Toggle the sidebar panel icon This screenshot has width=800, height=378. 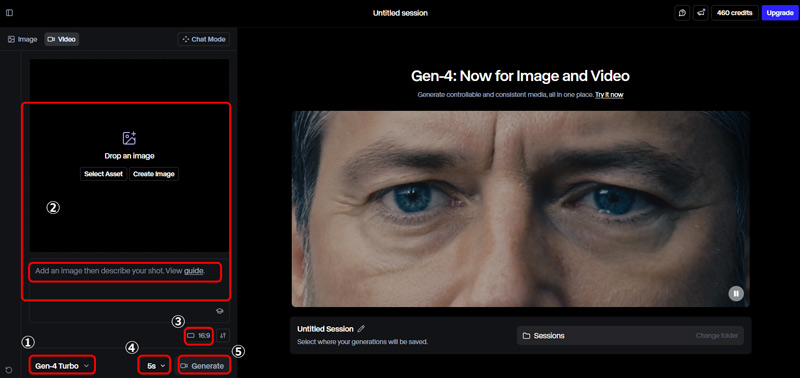(9, 13)
